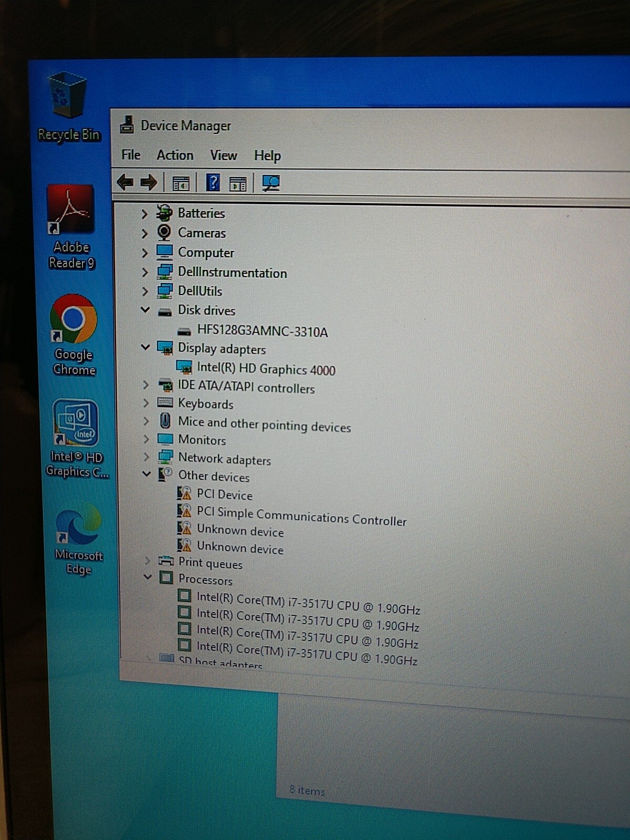Click the Cameras webcam icon
Screen dimensions: 630x840
point(164,232)
